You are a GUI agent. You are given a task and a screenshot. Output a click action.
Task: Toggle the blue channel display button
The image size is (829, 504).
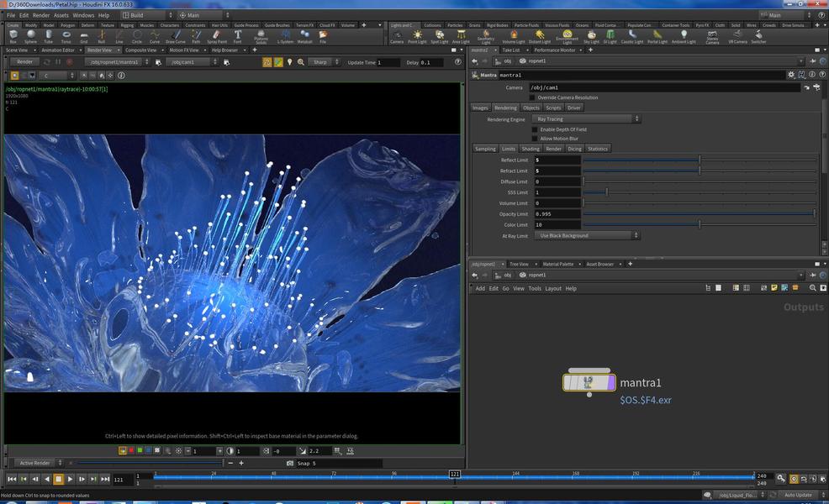149,450
